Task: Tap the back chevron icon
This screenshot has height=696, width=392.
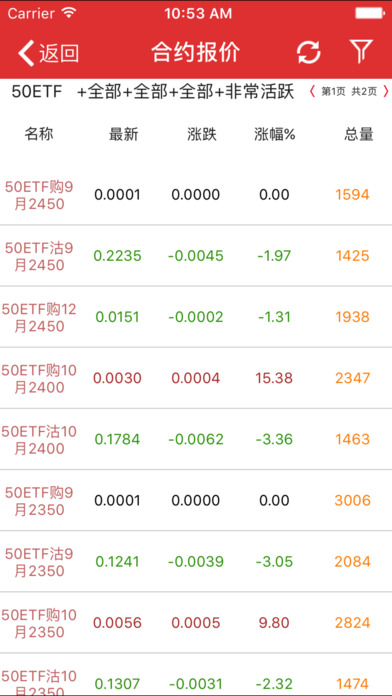Action: pyautogui.click(x=26, y=53)
